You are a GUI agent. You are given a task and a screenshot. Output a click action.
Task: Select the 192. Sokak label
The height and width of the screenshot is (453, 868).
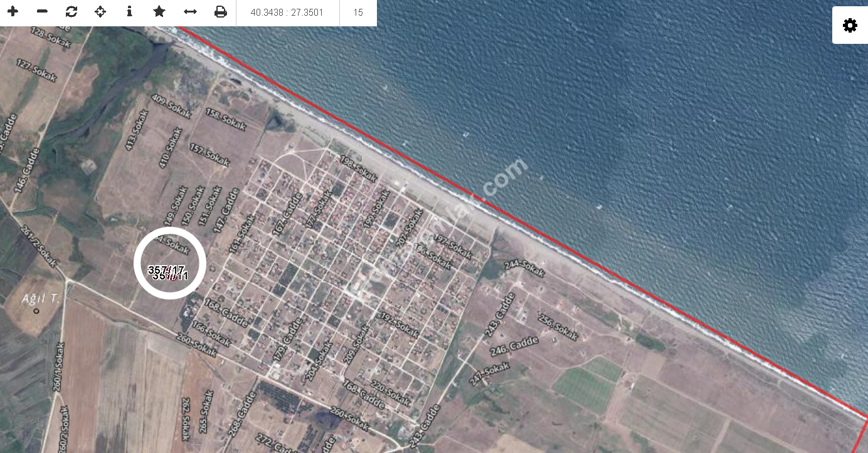click(x=399, y=325)
